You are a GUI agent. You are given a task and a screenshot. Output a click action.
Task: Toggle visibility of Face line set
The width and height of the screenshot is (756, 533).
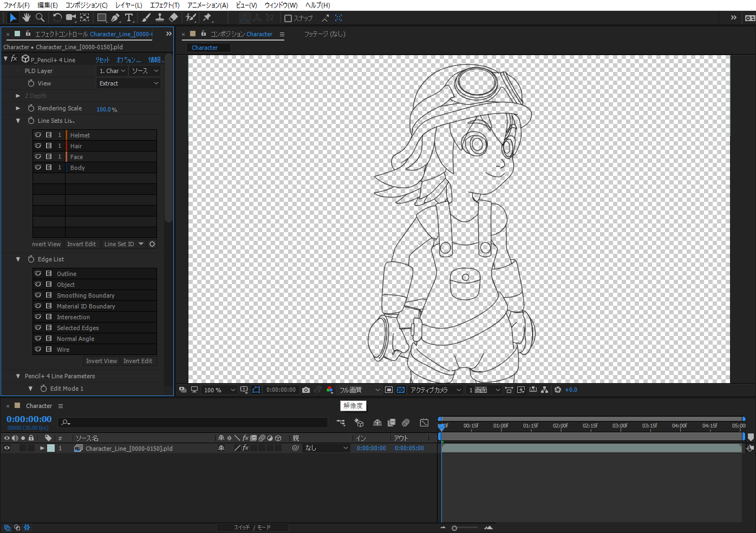(x=38, y=157)
